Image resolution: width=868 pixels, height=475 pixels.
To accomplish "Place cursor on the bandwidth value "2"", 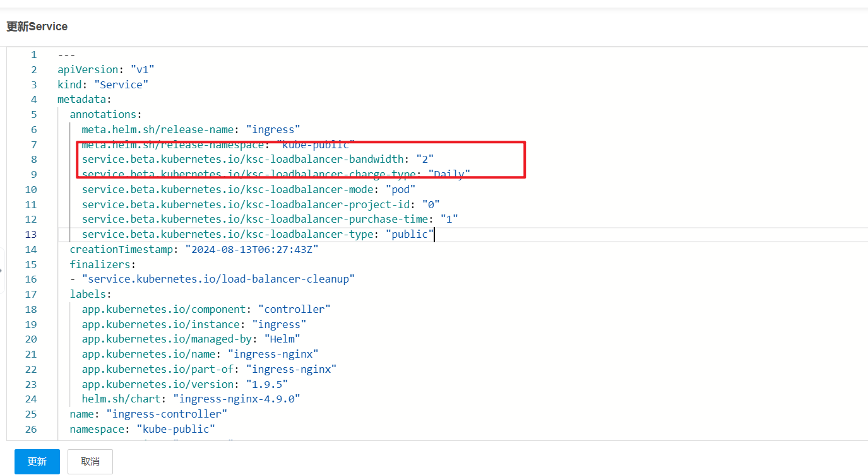I will [x=425, y=160].
